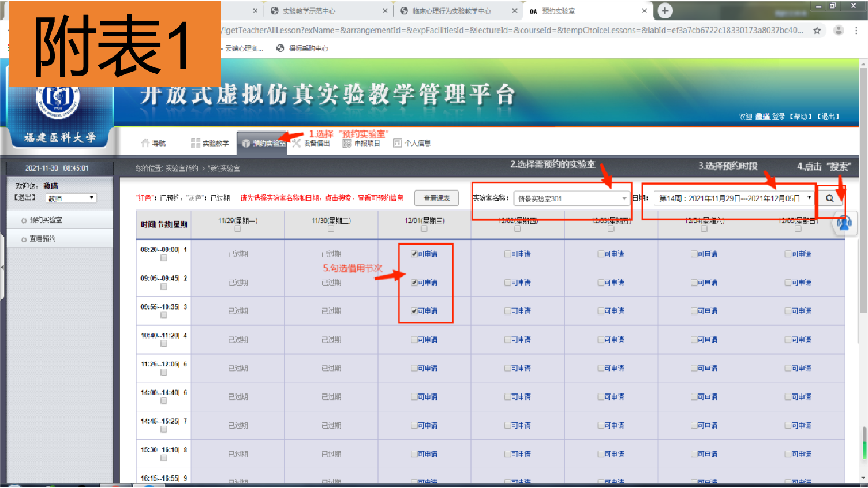Click the 查看课表 button

pyautogui.click(x=436, y=198)
